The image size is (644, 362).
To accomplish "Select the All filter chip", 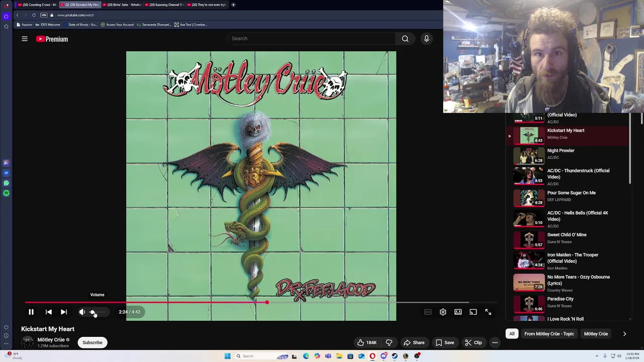I will point(512,334).
